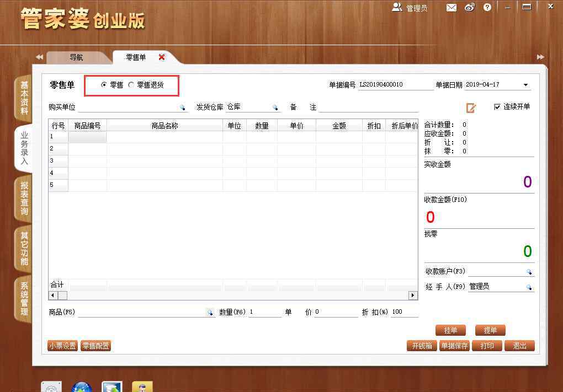Click the orange edit note icon
This screenshot has height=392, width=563.
(x=471, y=108)
